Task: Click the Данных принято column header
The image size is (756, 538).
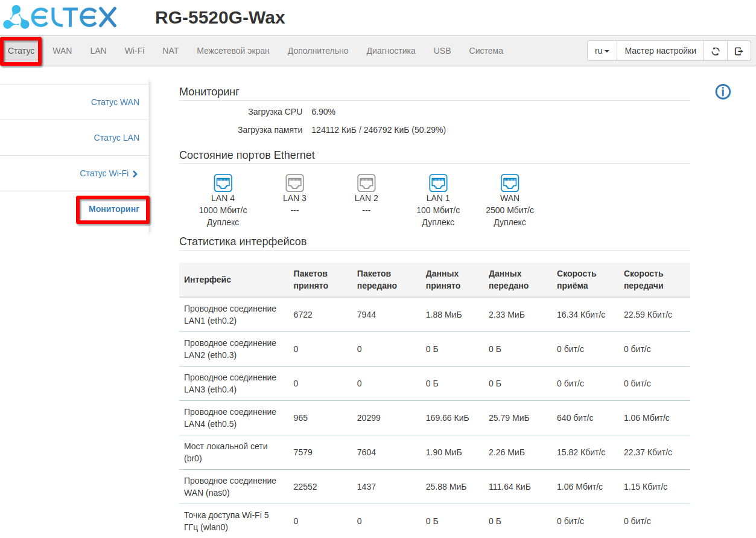Action: (x=443, y=280)
